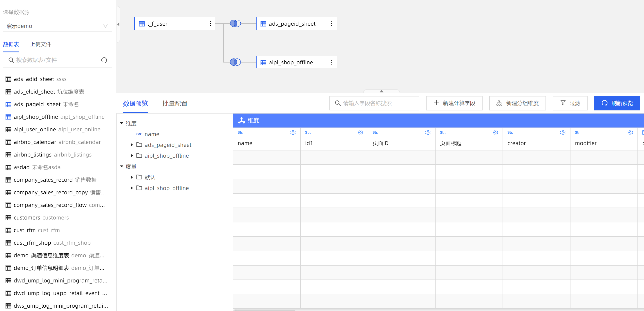Select the t_f_user table node
The width and height of the screenshot is (644, 311).
coord(175,24)
